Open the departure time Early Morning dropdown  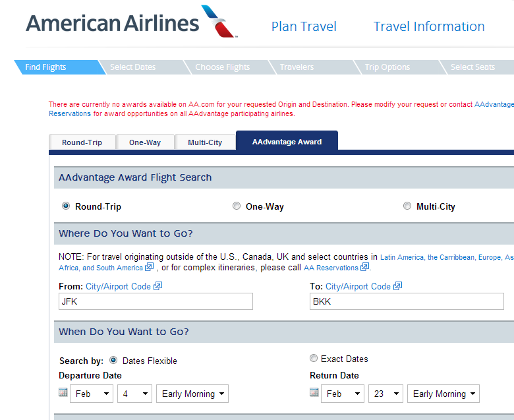click(x=192, y=394)
